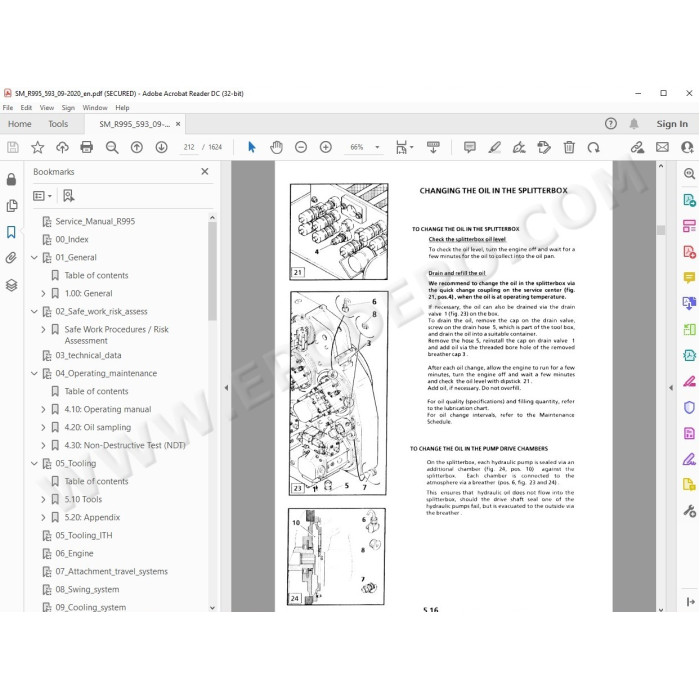The image size is (700, 700).
Task: Expand the 1.00: General bookmark
Action: [43, 293]
